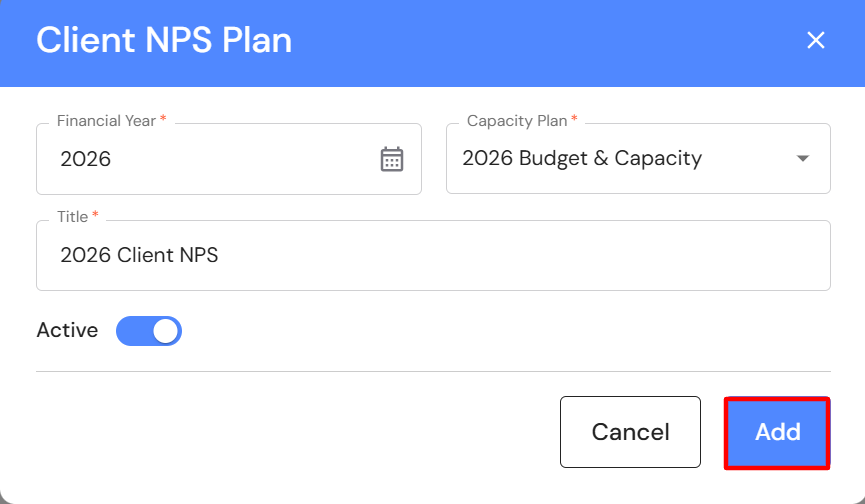This screenshot has width=865, height=504.
Task: Open the Financial Year calendar picker
Action: tap(392, 159)
